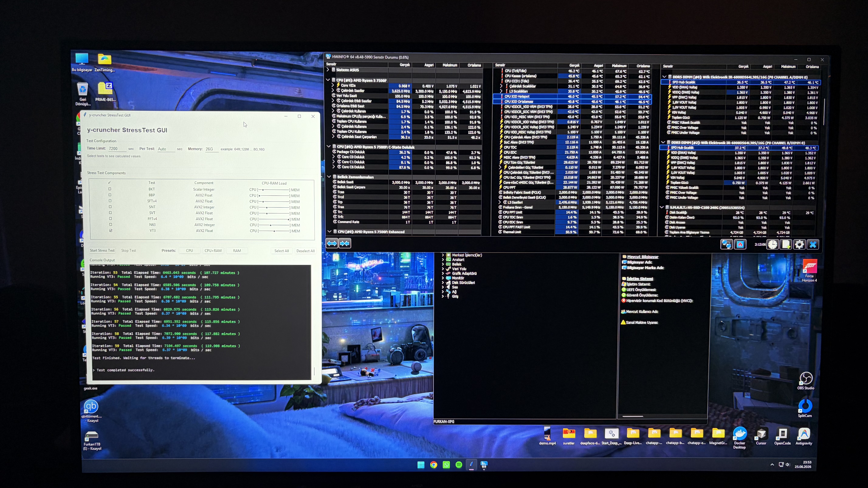
Task: Click HWiNFO expand layout arrows icon
Action: (332, 243)
